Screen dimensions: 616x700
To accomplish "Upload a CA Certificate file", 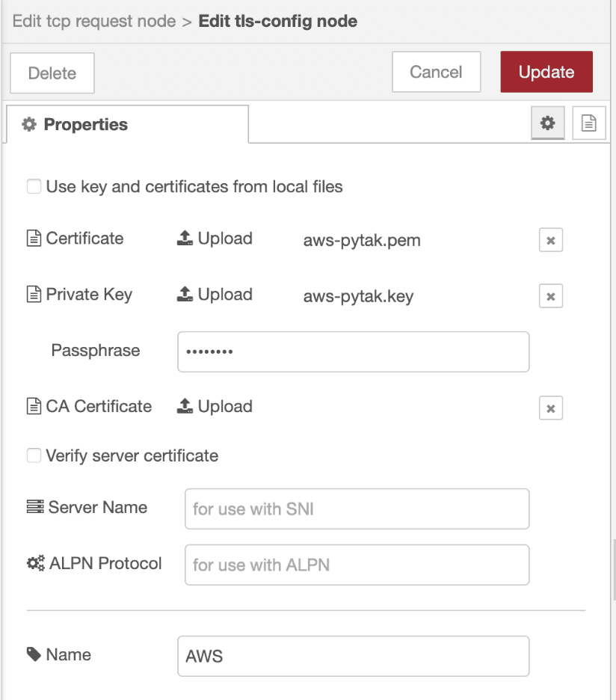I will [x=214, y=406].
